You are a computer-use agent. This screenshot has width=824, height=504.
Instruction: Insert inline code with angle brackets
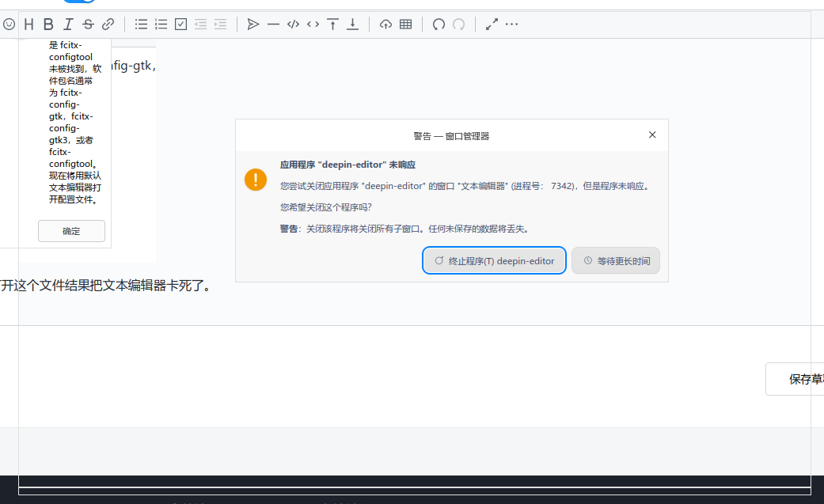[x=313, y=25]
